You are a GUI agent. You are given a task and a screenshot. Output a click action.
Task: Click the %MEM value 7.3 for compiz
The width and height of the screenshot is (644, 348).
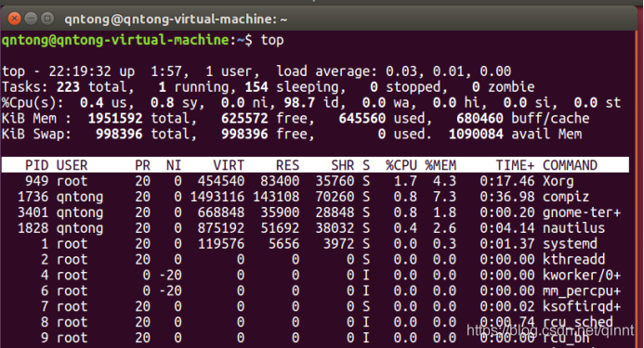click(x=444, y=197)
